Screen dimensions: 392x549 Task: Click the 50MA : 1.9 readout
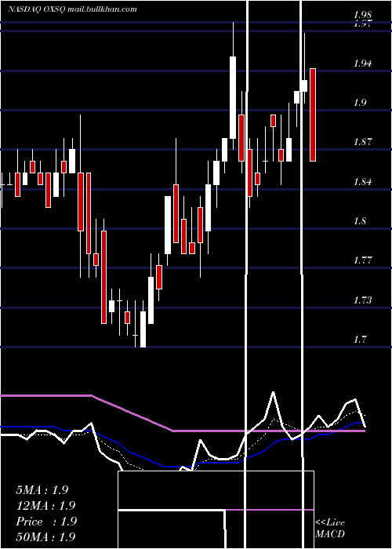[x=45, y=536]
